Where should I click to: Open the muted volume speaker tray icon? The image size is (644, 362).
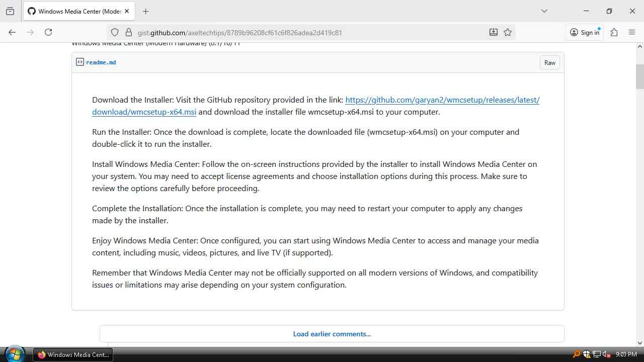point(607,354)
